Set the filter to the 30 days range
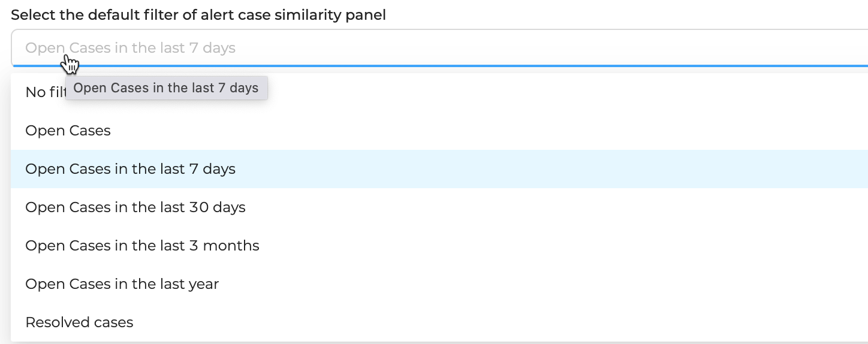The width and height of the screenshot is (868, 344). (x=439, y=207)
